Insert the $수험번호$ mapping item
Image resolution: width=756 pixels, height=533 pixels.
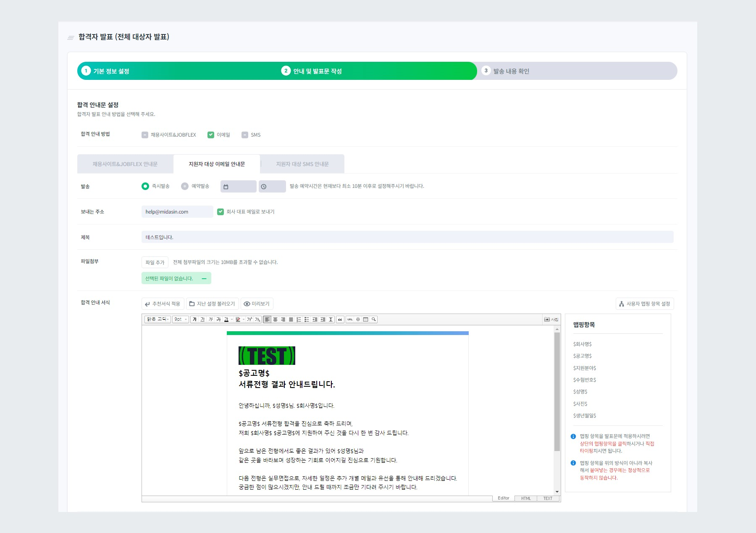coord(584,380)
